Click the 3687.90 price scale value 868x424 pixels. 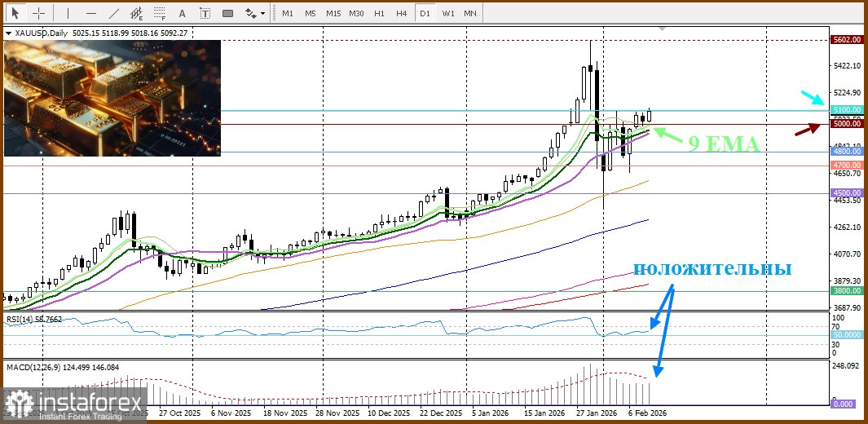[x=847, y=307]
